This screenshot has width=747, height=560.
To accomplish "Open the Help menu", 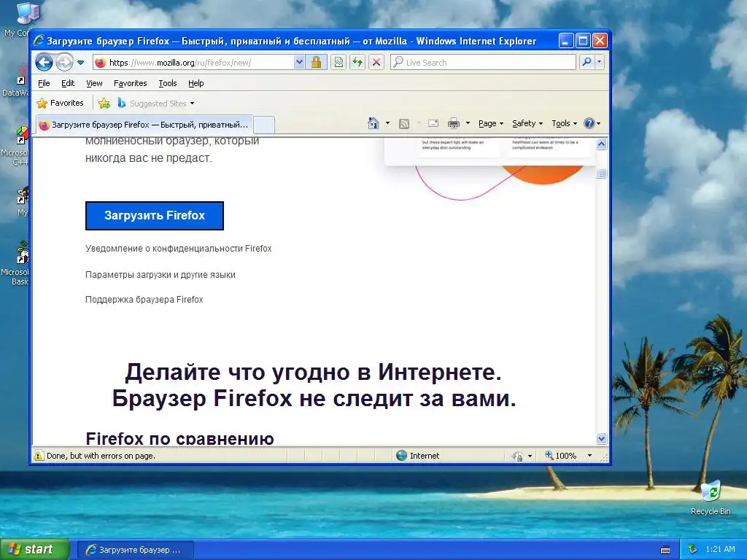I will [196, 83].
